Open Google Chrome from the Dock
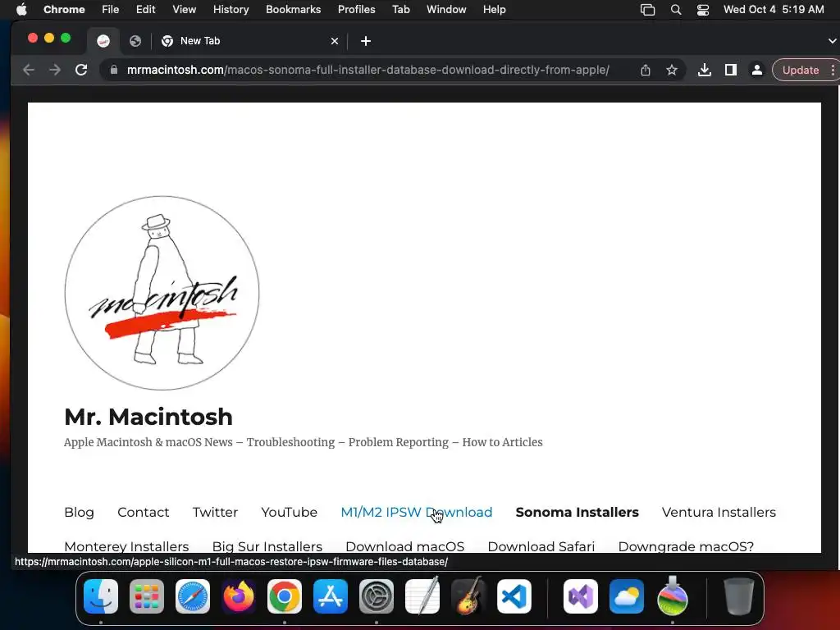Image resolution: width=840 pixels, height=630 pixels. [x=285, y=596]
